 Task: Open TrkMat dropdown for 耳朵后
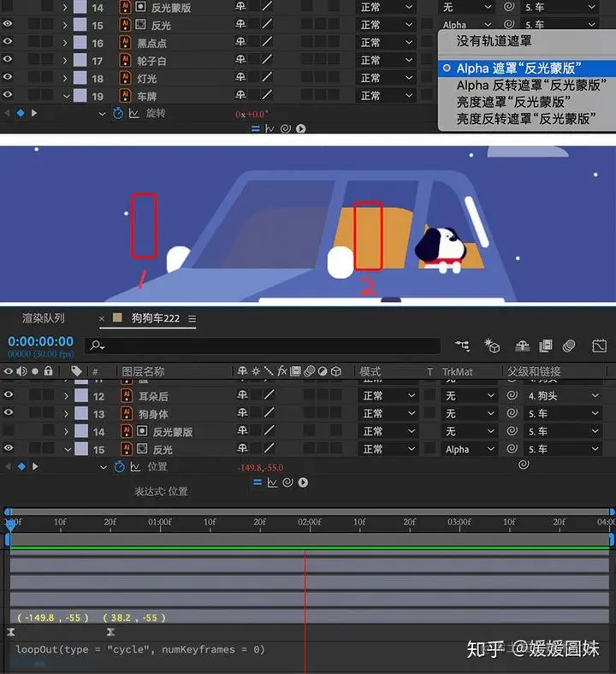point(470,395)
